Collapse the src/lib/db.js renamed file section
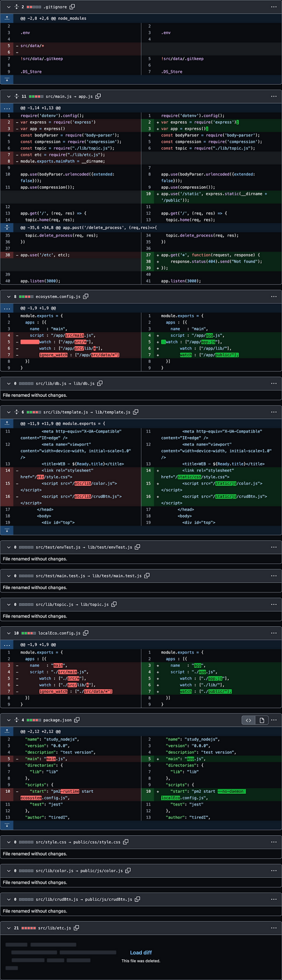Viewport: 282px width, 980px height. coord(8,383)
